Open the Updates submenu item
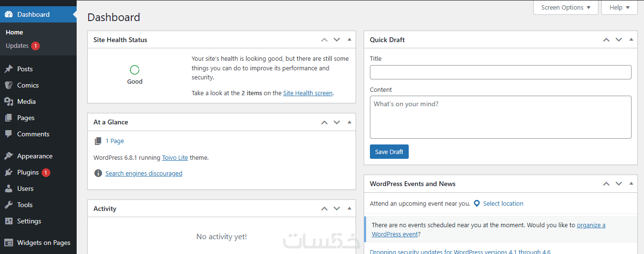644x254 pixels. [x=17, y=46]
